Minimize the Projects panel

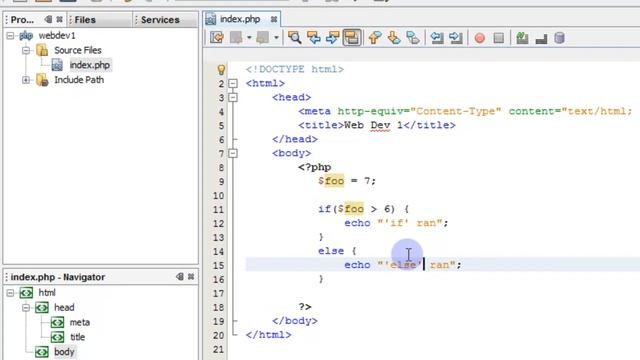pyautogui.click(x=48, y=19)
